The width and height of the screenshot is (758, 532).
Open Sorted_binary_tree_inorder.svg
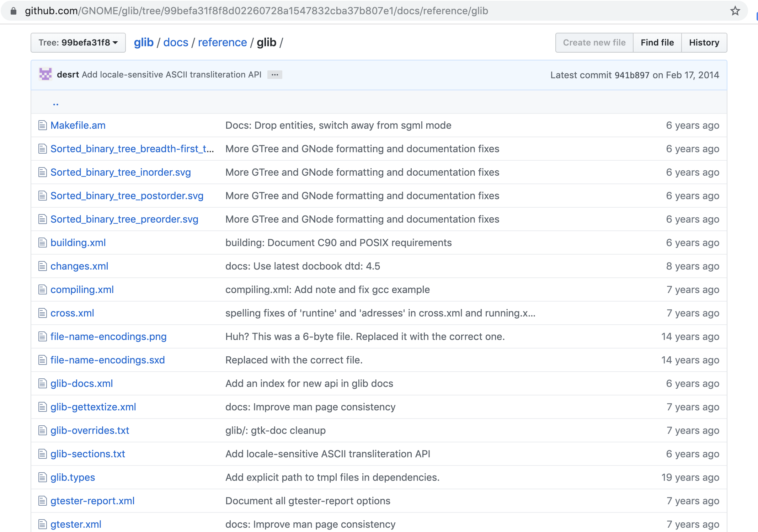(x=121, y=172)
